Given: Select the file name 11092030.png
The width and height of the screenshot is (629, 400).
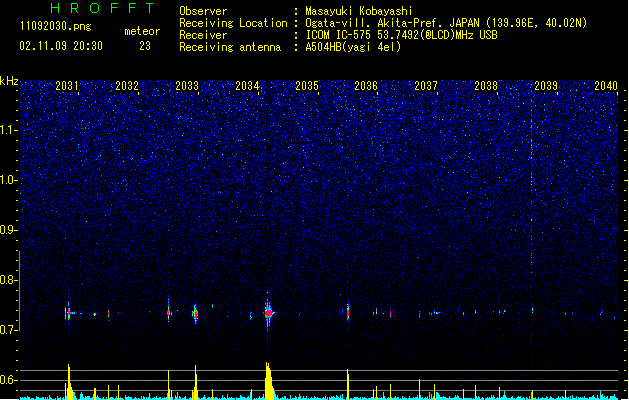Looking at the screenshot, I should 56,26.
